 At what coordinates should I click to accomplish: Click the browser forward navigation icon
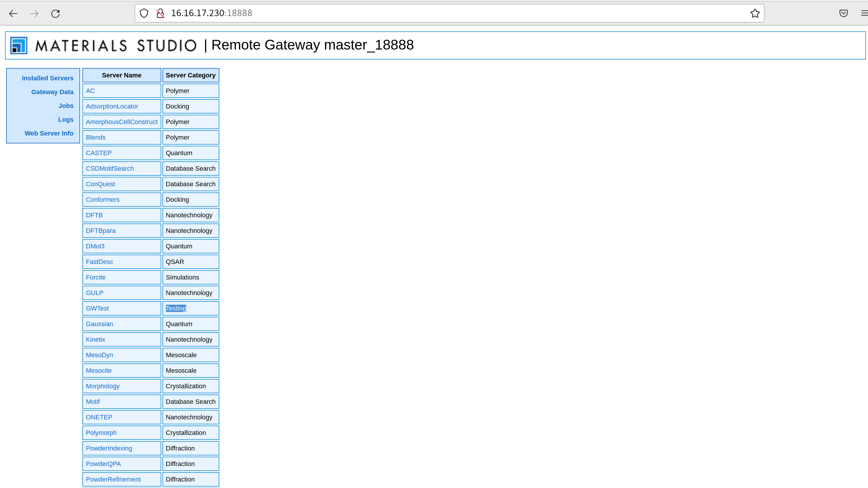pyautogui.click(x=34, y=13)
